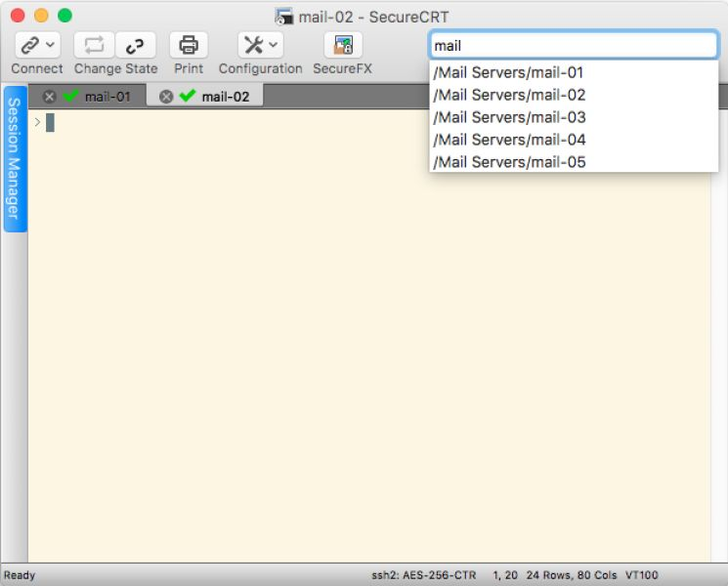The image size is (728, 586).
Task: Click the 'VT100' emulation status
Action: pos(642,575)
